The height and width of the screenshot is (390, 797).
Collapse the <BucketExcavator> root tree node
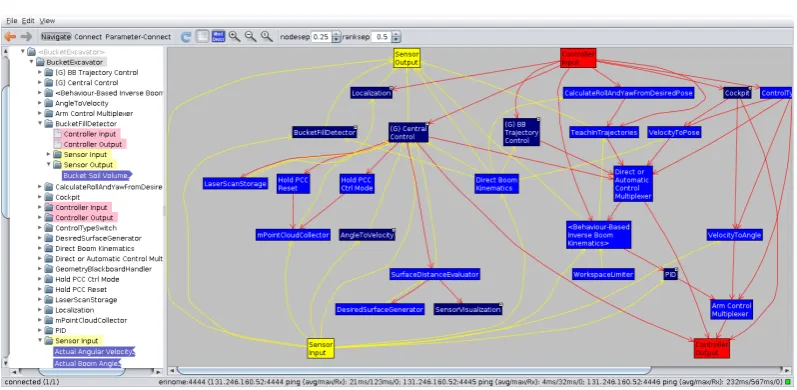coord(23,52)
